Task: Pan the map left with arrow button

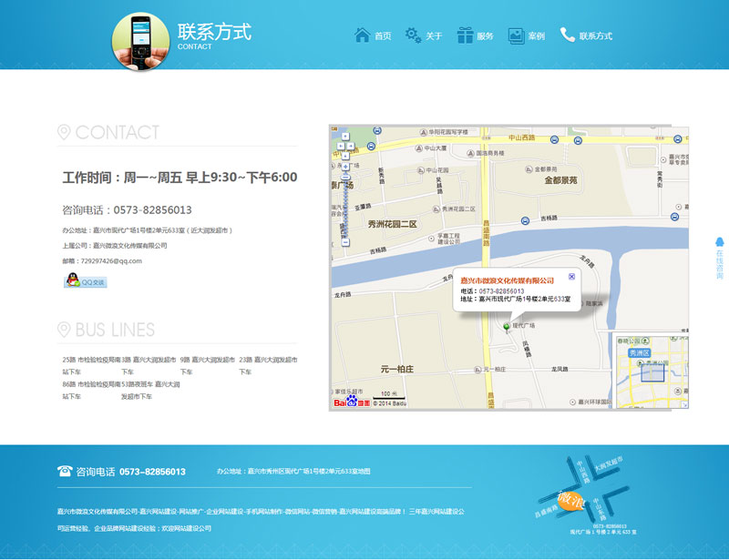Action: [x=340, y=147]
